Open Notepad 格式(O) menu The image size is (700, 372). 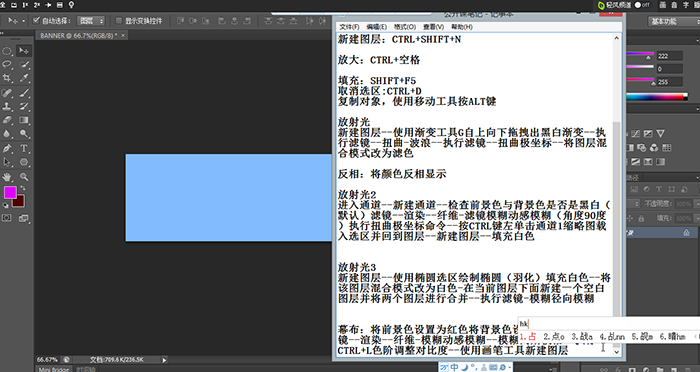pos(404,27)
